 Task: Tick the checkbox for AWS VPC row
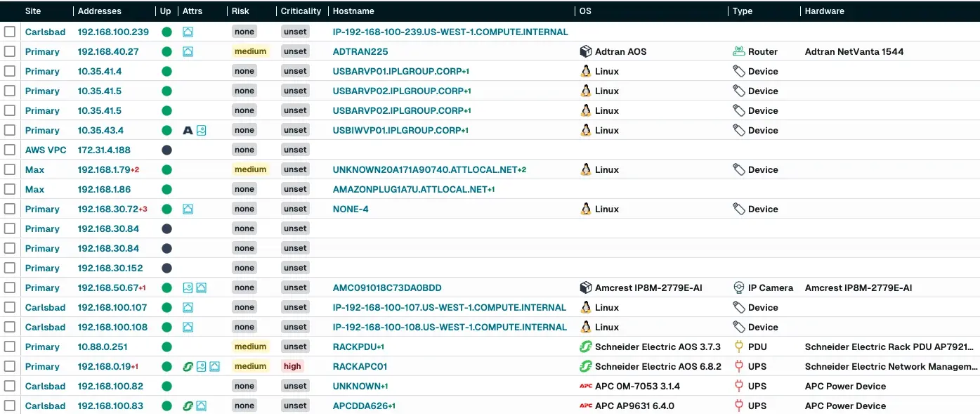point(10,150)
